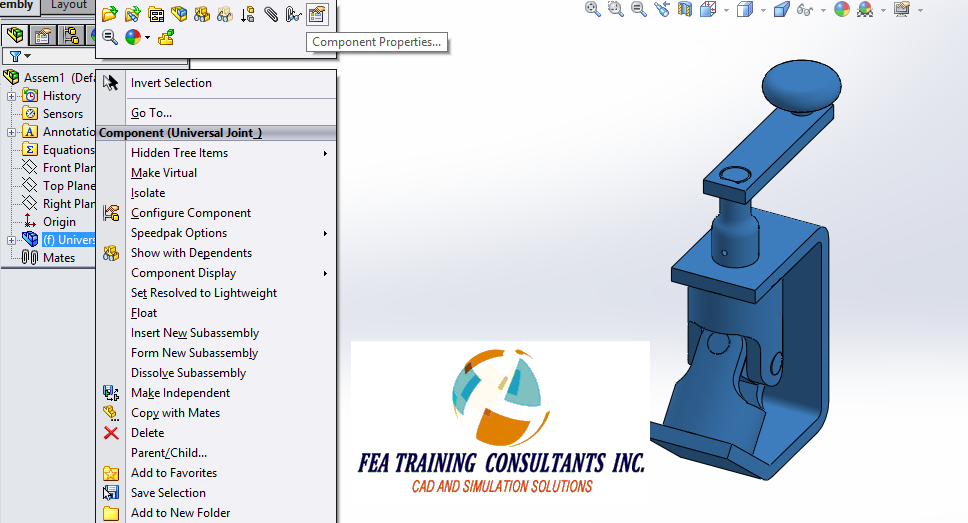Image resolution: width=968 pixels, height=523 pixels.
Task: Select Mates folder in feature tree
Action: click(48, 257)
